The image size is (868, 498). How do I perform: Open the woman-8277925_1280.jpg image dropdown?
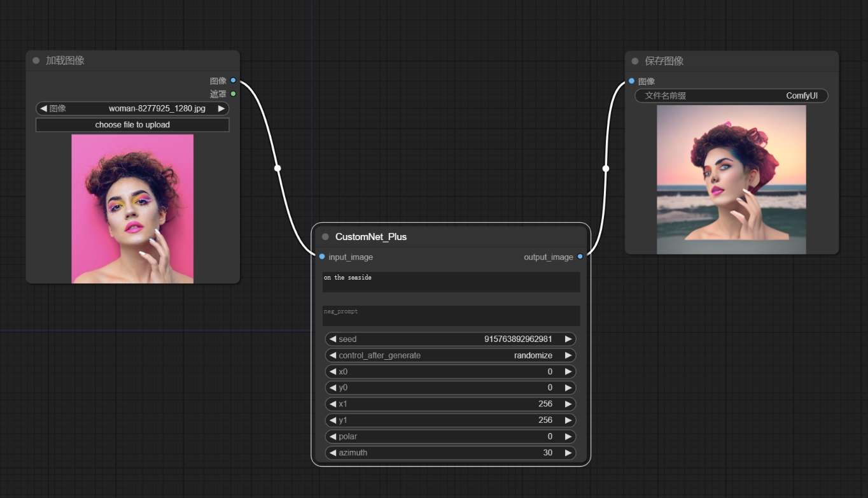tap(132, 108)
